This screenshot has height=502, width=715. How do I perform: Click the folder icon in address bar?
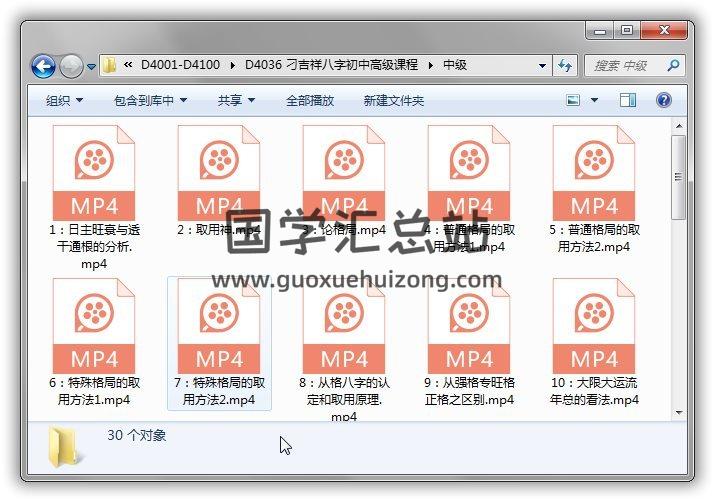[x=109, y=65]
